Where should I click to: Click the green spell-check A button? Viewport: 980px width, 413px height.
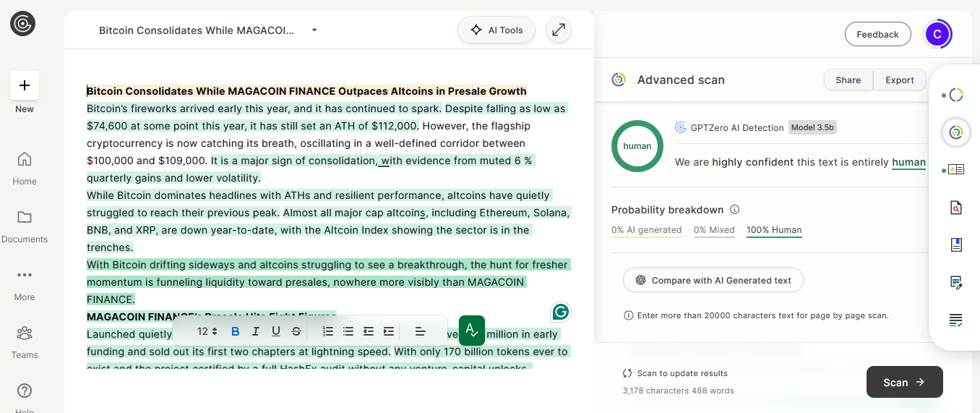(x=472, y=331)
